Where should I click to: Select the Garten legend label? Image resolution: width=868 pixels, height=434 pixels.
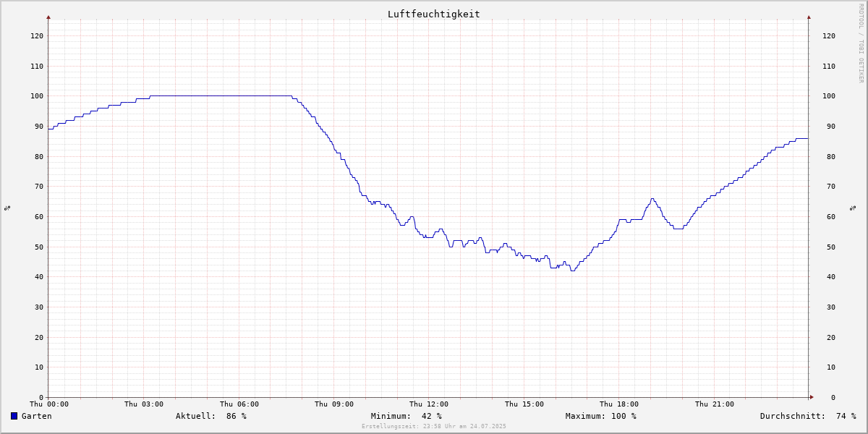pos(37,416)
